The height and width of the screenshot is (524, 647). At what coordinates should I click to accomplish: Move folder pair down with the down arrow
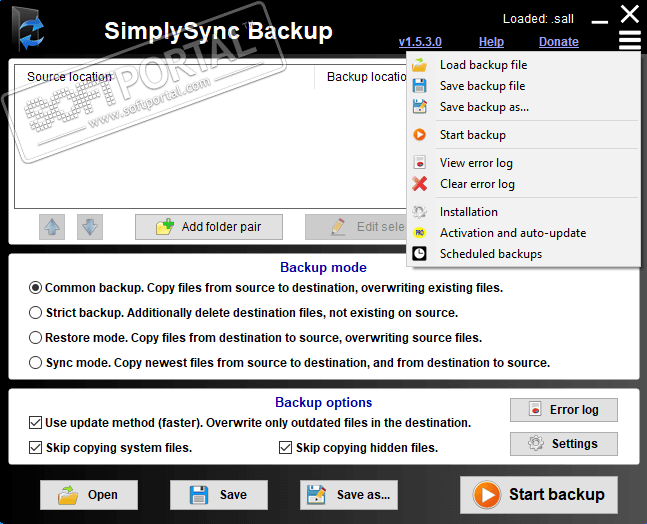(x=90, y=227)
